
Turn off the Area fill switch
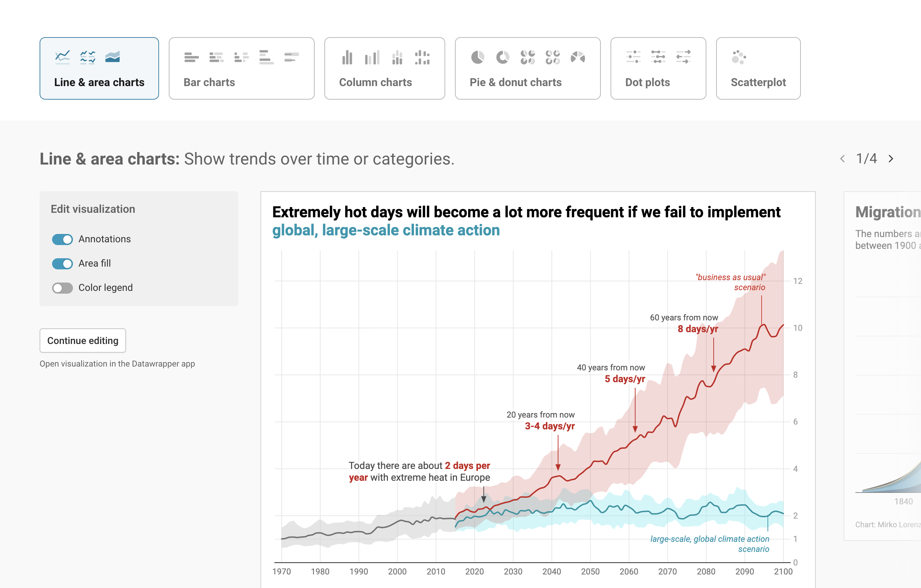point(63,263)
